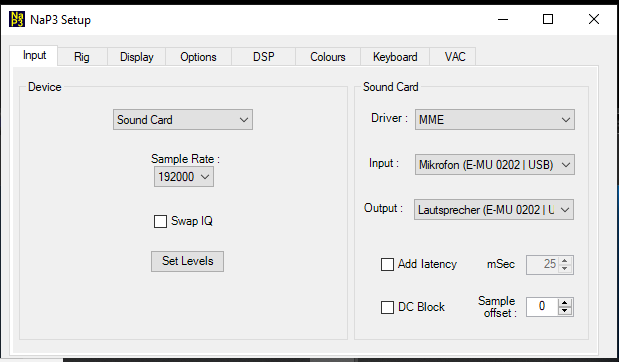Open the Colours tab
Image resolution: width=619 pixels, height=362 pixels.
click(x=328, y=57)
